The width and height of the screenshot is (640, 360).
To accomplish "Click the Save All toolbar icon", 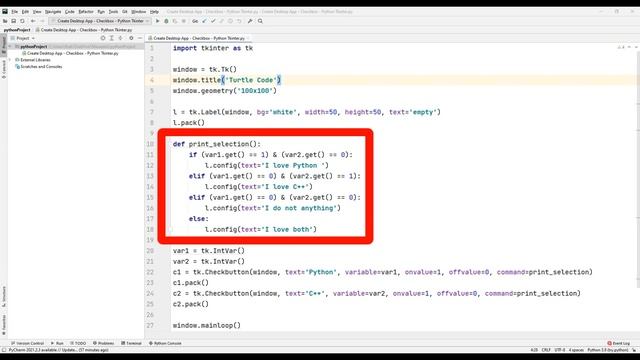I will click(x=13, y=21).
